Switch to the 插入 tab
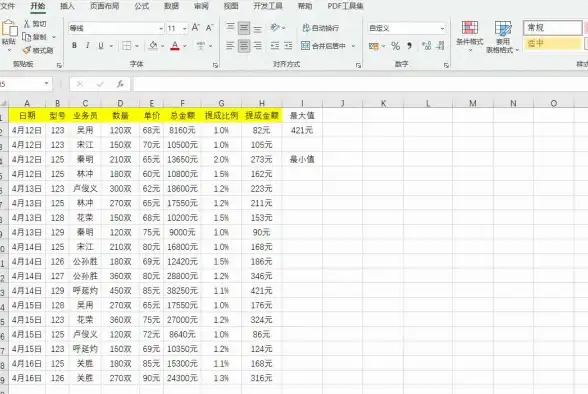This screenshot has width=588, height=394. 67,6
